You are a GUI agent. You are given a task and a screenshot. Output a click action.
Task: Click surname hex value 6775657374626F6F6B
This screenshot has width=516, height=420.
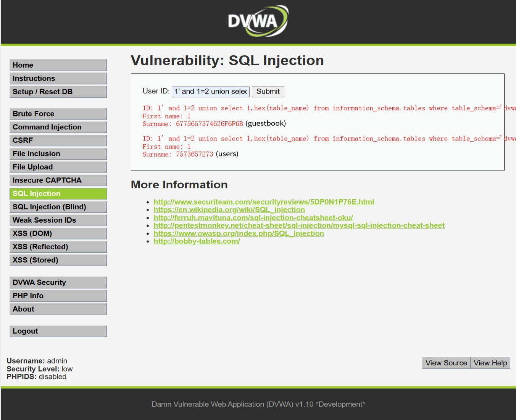(x=210, y=124)
